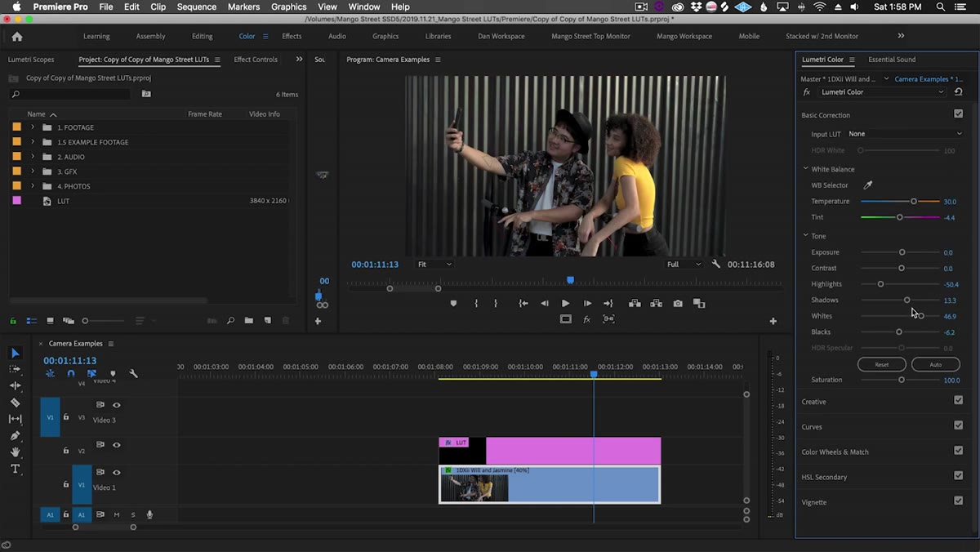Select the Hand tool
The height and width of the screenshot is (552, 980).
(15, 452)
